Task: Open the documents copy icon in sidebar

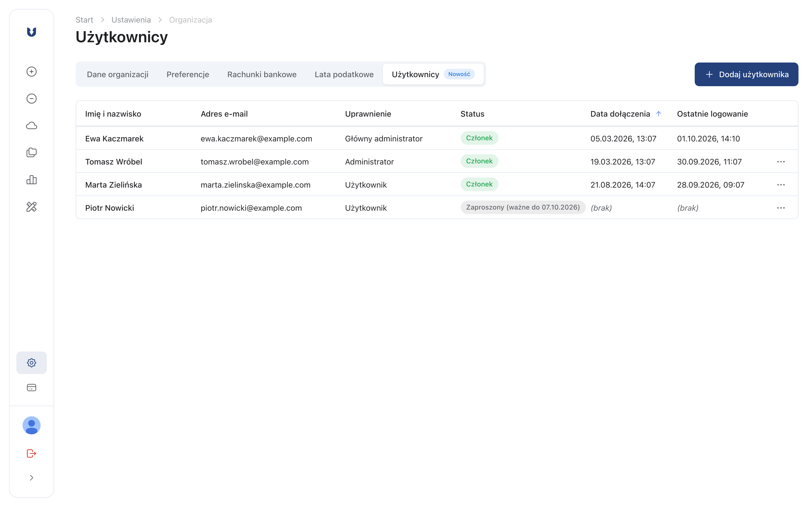Action: tap(32, 152)
